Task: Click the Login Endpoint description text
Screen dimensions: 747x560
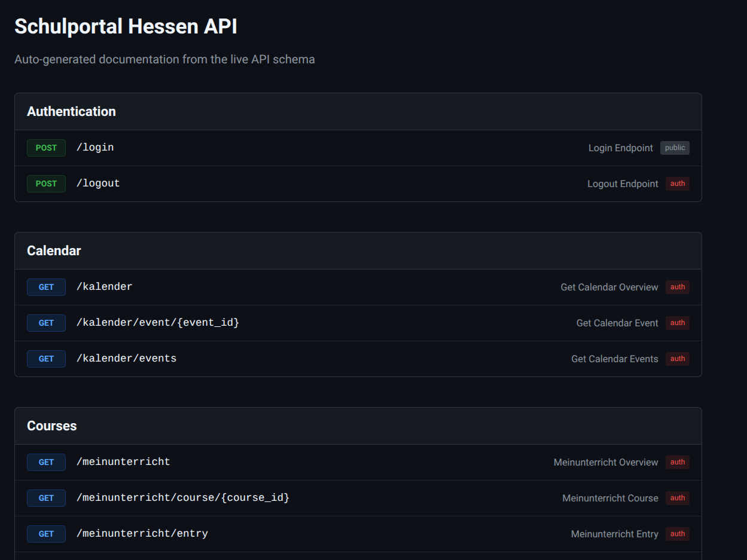Action: [621, 148]
